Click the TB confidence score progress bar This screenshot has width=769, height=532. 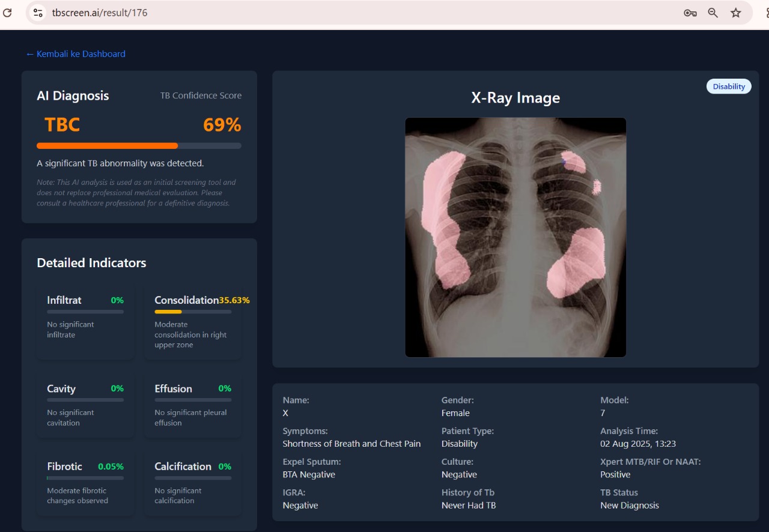point(139,146)
